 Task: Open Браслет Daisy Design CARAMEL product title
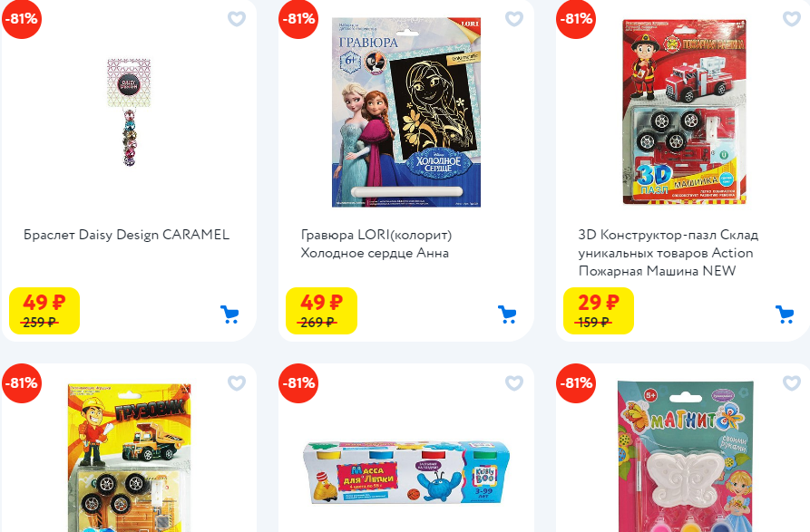[127, 235]
